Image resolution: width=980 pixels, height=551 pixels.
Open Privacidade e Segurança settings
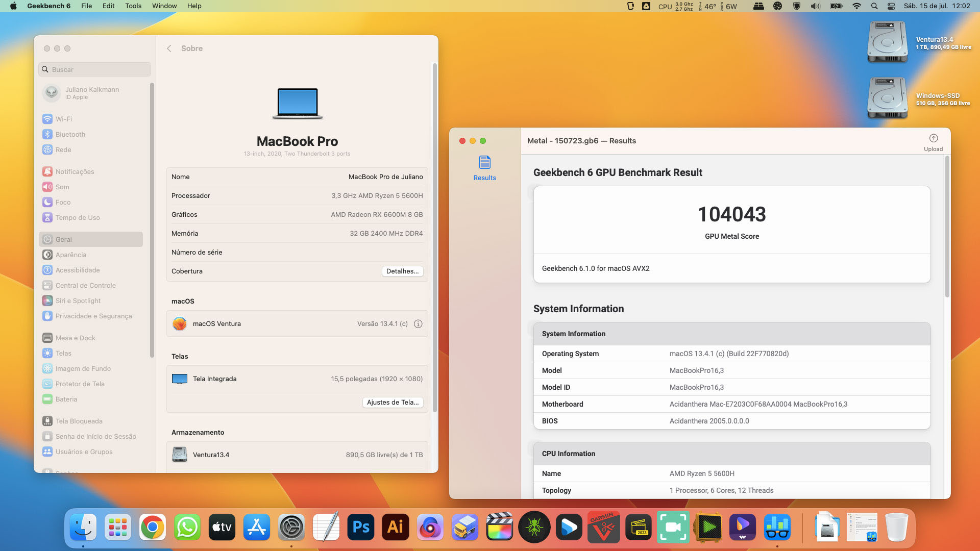pyautogui.click(x=93, y=316)
